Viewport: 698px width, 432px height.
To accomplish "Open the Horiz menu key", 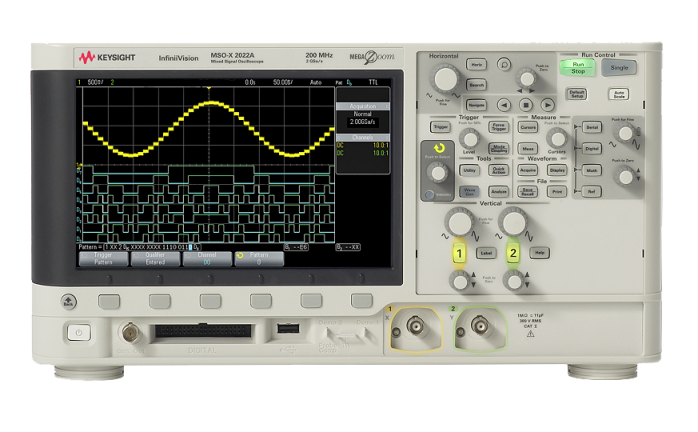I will pos(476,65).
